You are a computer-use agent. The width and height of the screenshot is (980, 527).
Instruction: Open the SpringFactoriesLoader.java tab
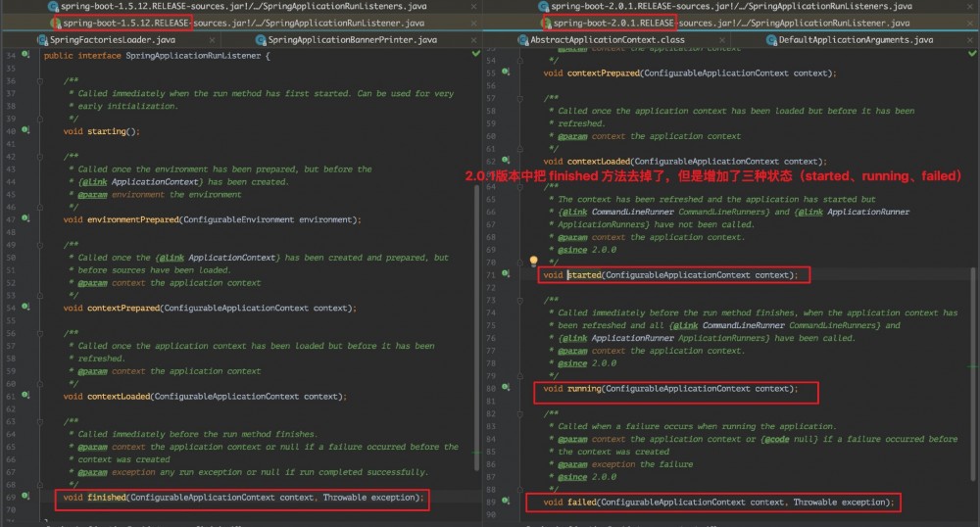[112, 40]
